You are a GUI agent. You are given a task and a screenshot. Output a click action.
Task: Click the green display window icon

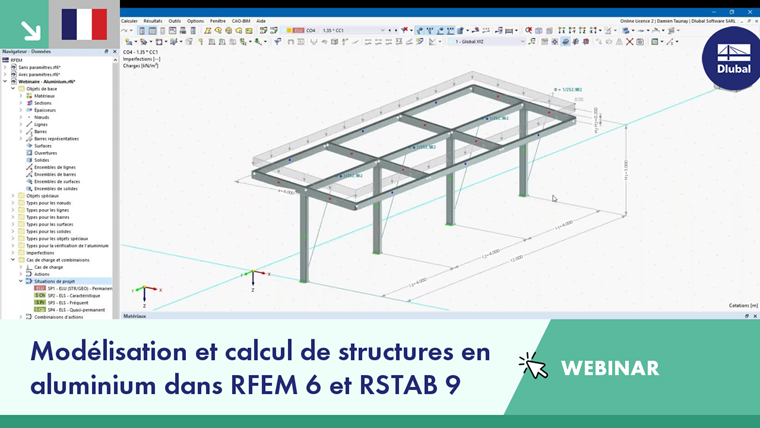tap(655, 42)
